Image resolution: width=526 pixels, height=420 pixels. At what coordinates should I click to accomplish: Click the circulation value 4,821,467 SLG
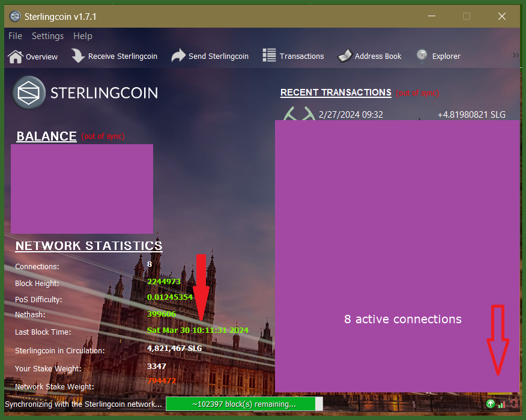(x=175, y=348)
